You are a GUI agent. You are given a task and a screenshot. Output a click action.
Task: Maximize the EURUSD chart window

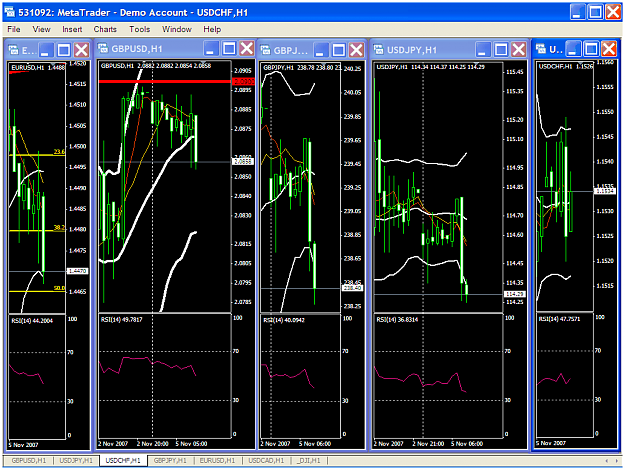(64, 50)
